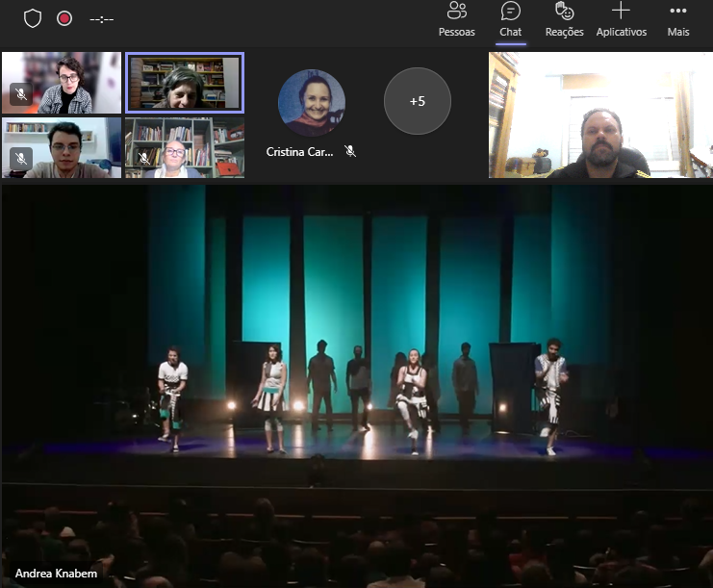Open the Reações menu

[564, 20]
